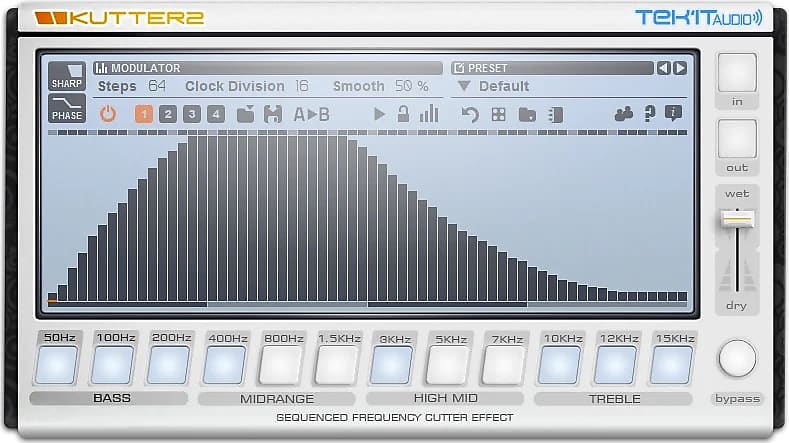The height and width of the screenshot is (443, 789).
Task: Click the preset list bank icon
Action: [556, 115]
